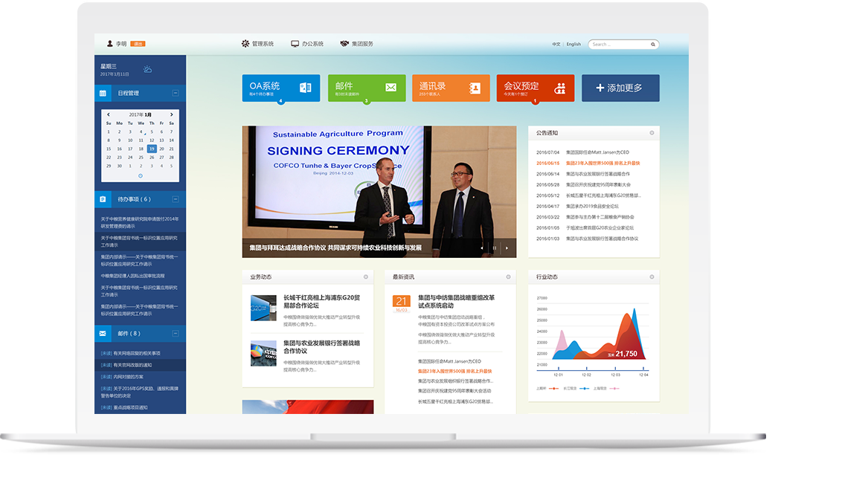Collapse the 待办事项 section
This screenshot has height=495, width=868.
coord(176,199)
